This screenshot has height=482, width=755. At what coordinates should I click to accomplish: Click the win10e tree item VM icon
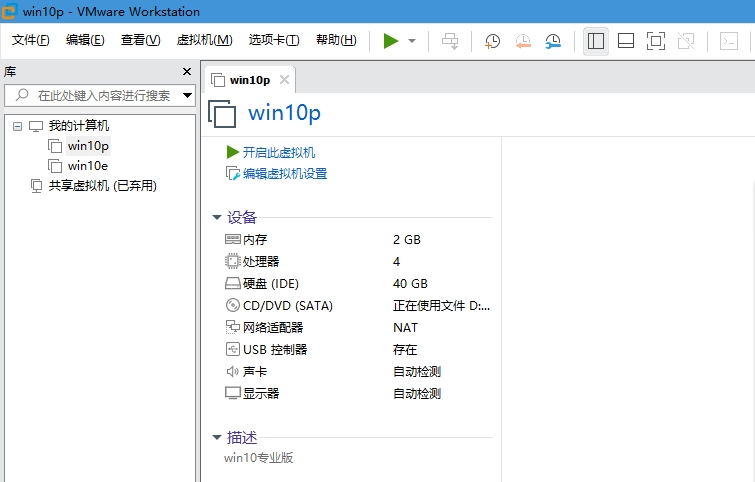55,166
